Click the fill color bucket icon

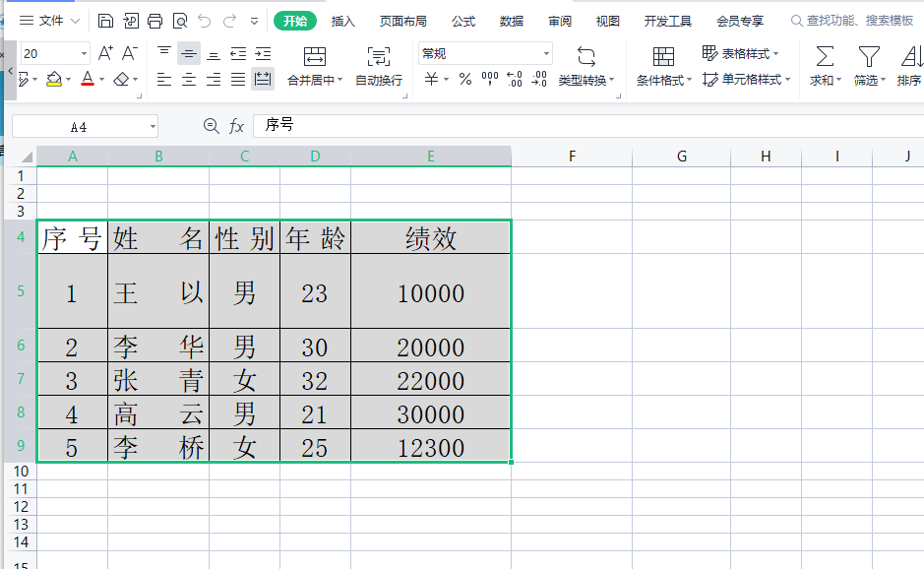54,79
